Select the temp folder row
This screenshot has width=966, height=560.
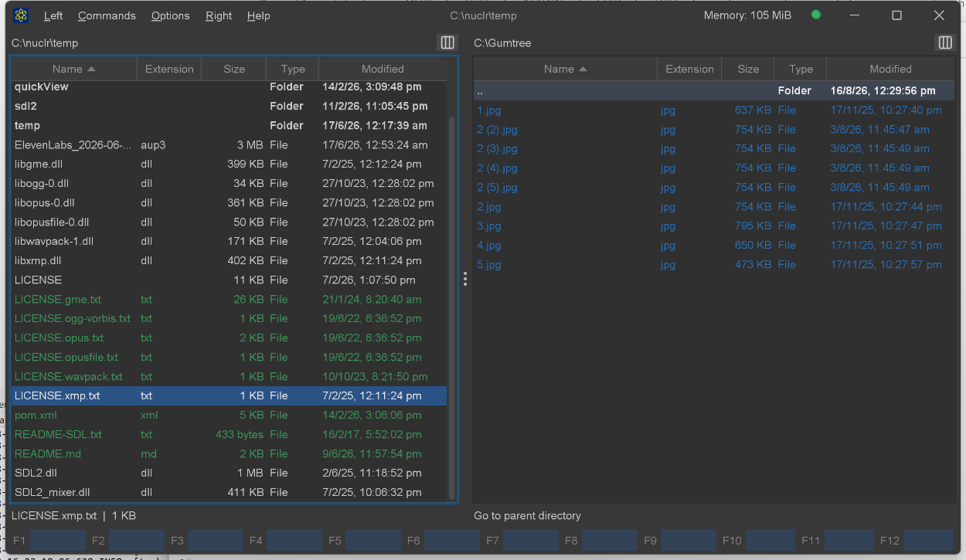[229, 125]
